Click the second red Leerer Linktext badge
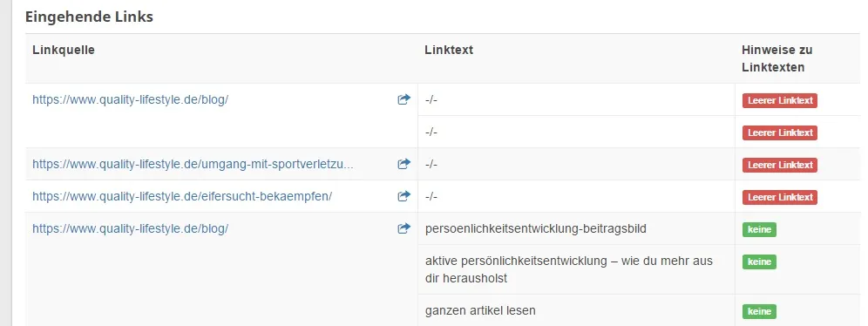 [x=779, y=132]
